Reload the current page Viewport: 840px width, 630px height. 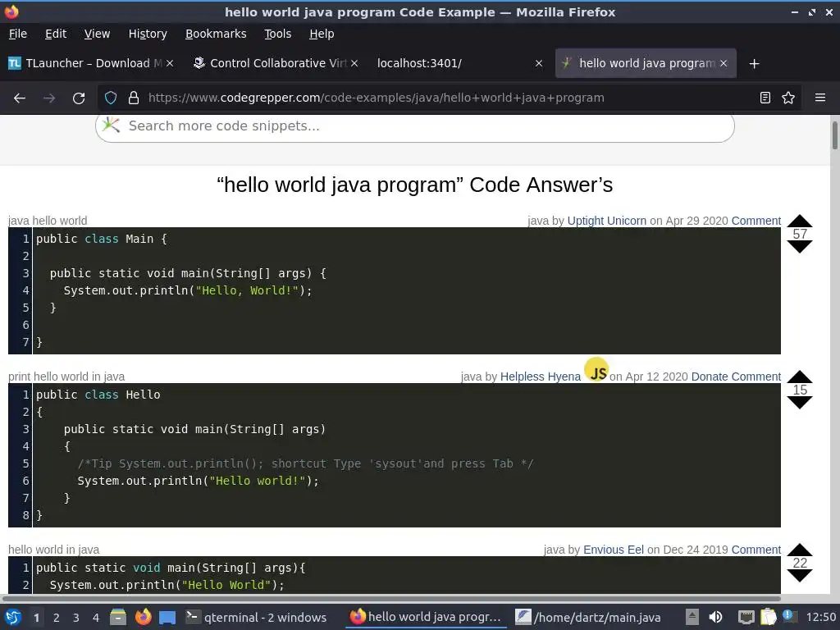tap(79, 98)
